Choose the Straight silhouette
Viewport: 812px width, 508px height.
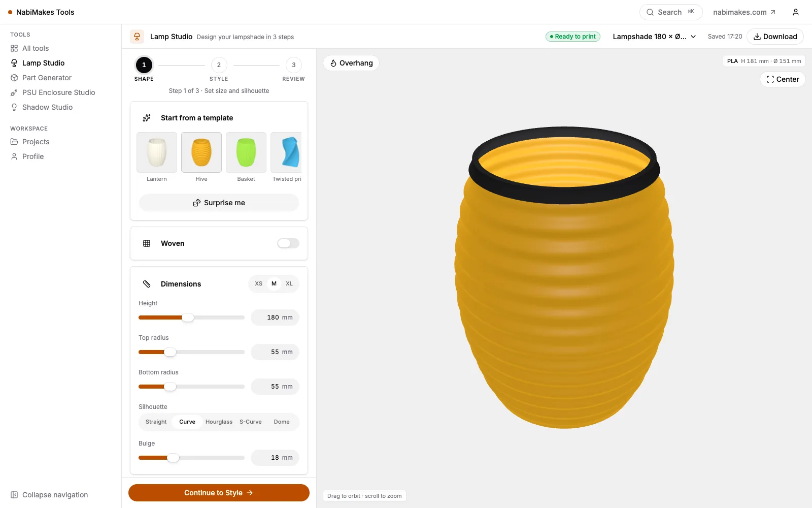tap(156, 422)
